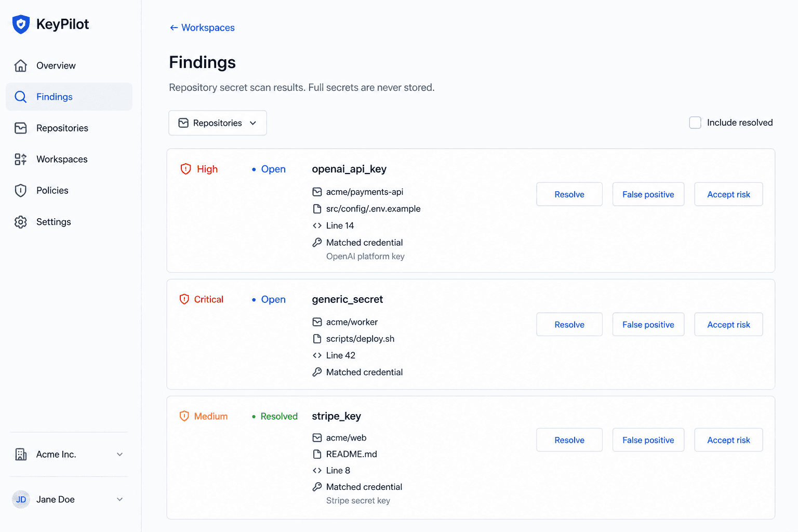Open the Repositories filter dropdown
This screenshot has height=532, width=798.
tap(218, 123)
